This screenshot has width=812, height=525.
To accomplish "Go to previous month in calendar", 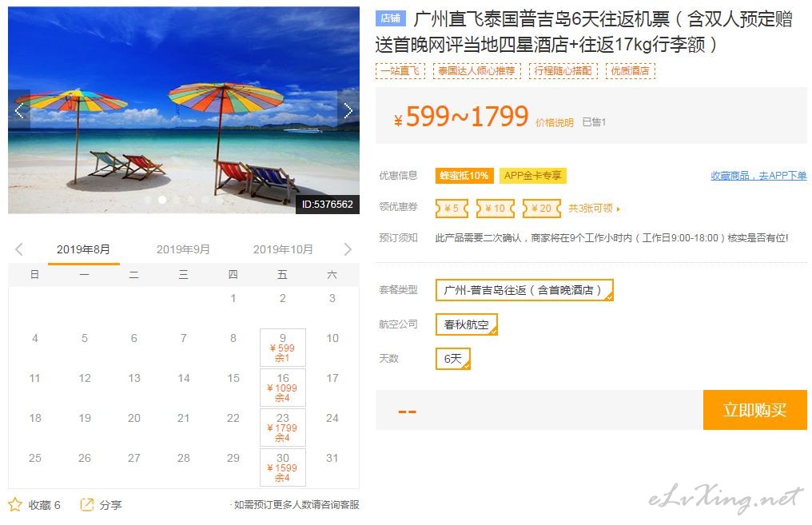I will pyautogui.click(x=19, y=249).
